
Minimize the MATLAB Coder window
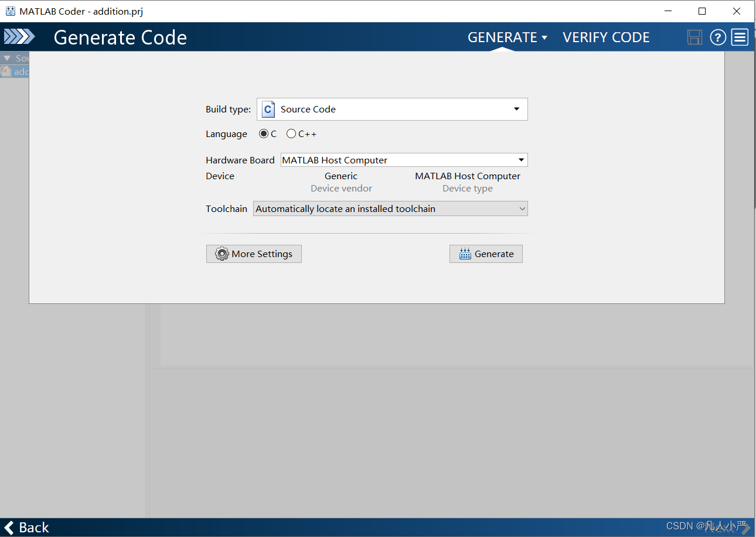pyautogui.click(x=668, y=11)
